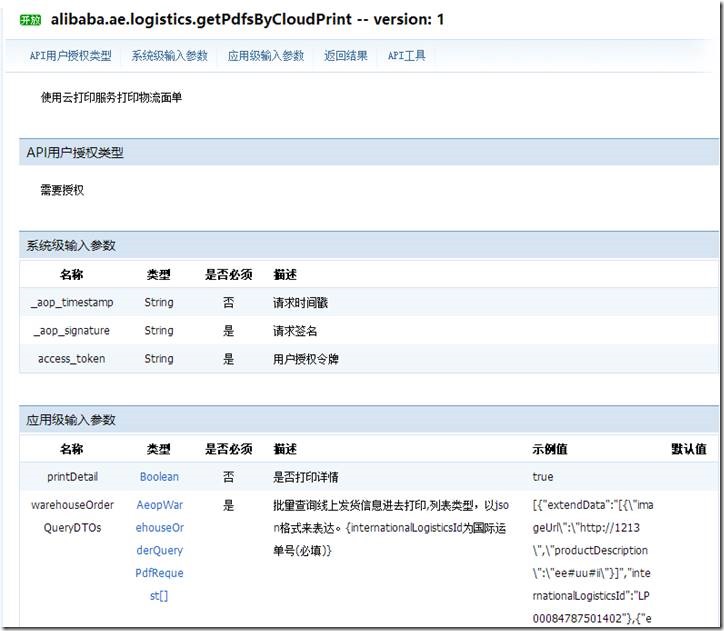Click the 需要授权 text

tap(62, 190)
